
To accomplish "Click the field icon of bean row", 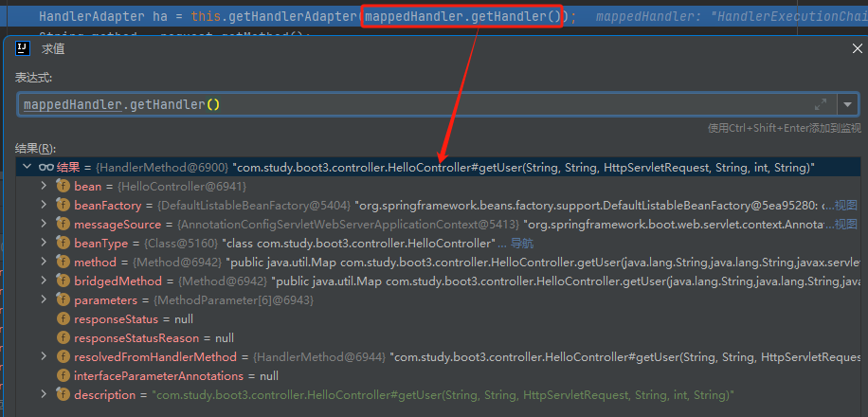I will coord(63,187).
